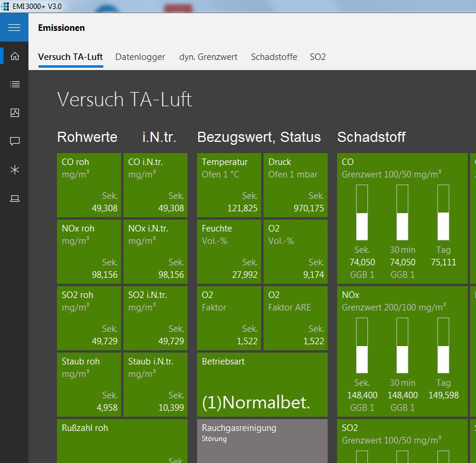Click the Staub i.N.tr. tile
Viewport: 476px width, 463px height.
(156, 385)
